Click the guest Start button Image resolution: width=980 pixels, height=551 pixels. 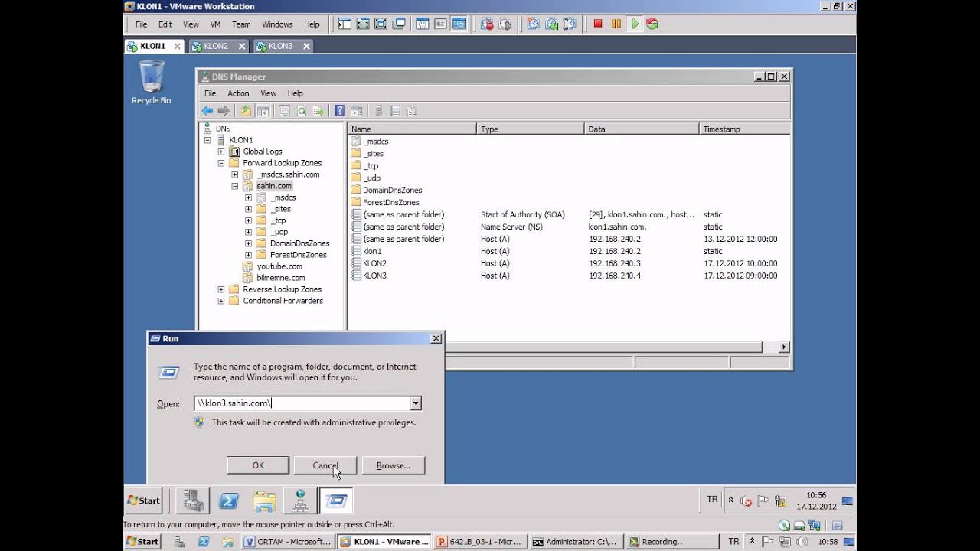[x=144, y=500]
